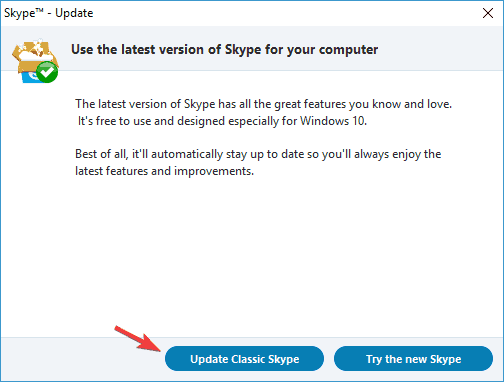Click "Classic" on the update button
This screenshot has width=504, height=382.
(248, 359)
